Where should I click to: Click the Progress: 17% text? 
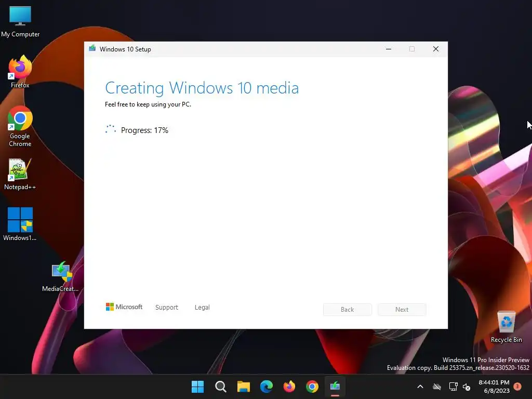point(144,130)
